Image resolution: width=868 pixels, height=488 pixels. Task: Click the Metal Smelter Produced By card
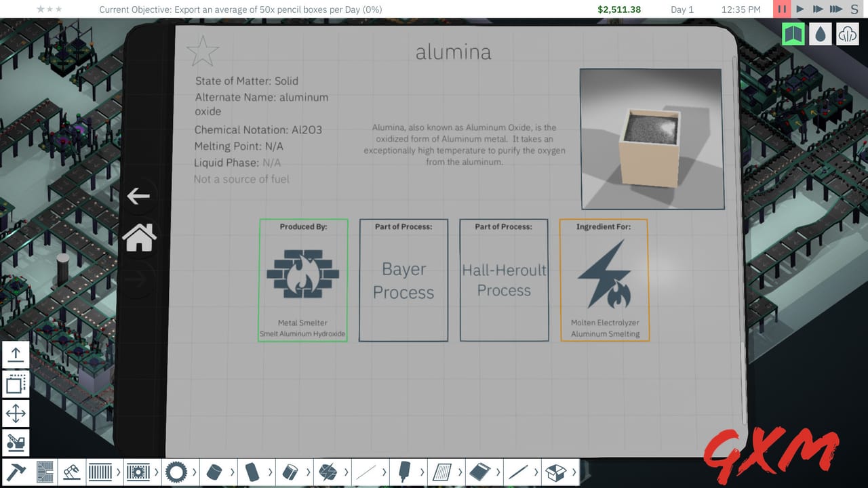[302, 280]
